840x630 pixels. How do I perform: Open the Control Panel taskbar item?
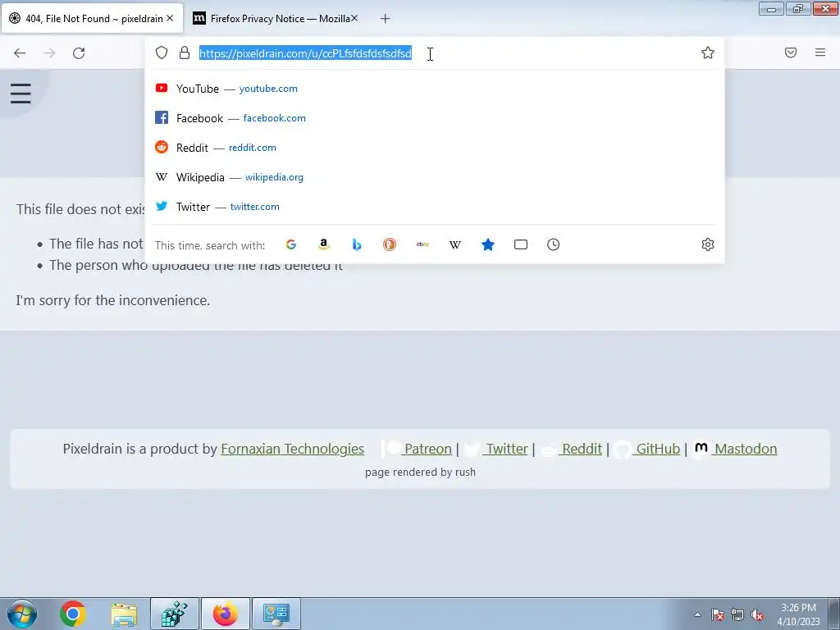(276, 614)
